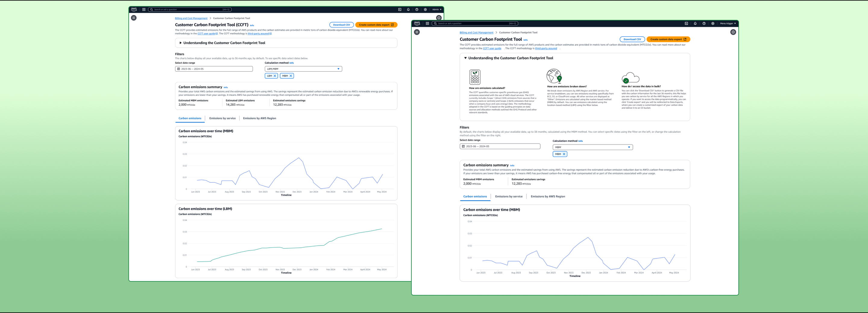Click Info link beside left window page title

[252, 25]
